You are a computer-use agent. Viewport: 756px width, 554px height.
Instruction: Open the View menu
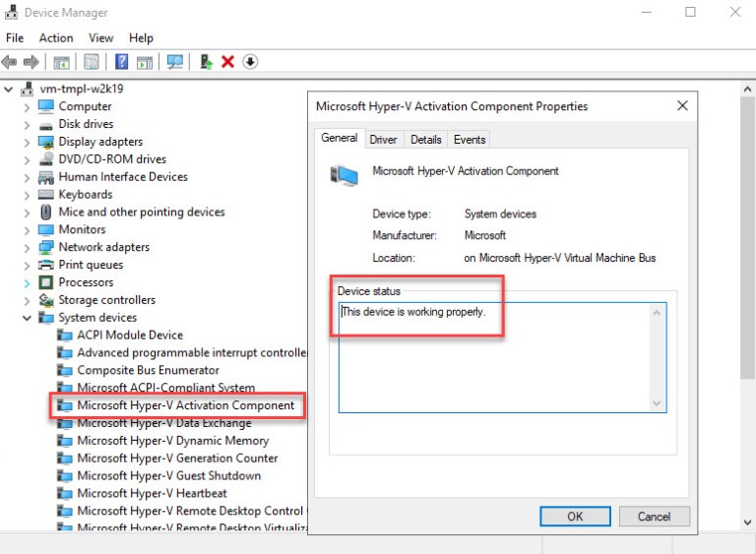[x=101, y=37]
